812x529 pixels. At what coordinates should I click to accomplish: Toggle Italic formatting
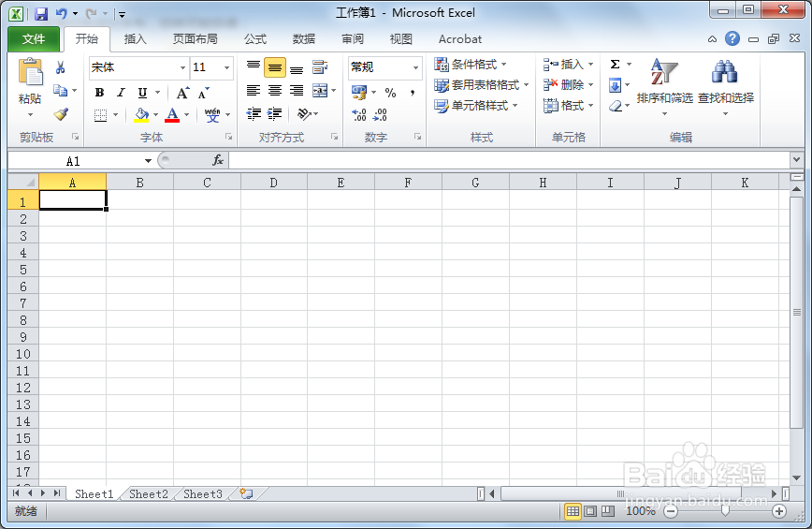click(121, 93)
